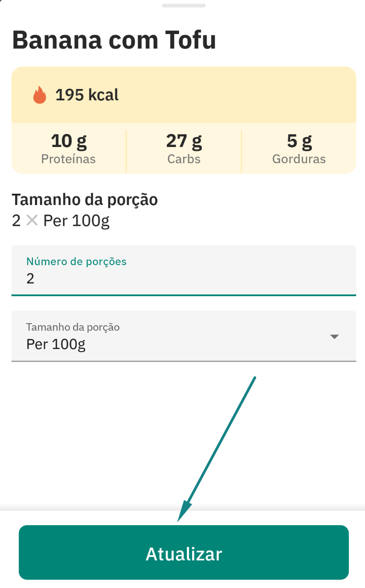Click the Proteínas label under 10 g
The image size is (365, 588).
tap(69, 159)
